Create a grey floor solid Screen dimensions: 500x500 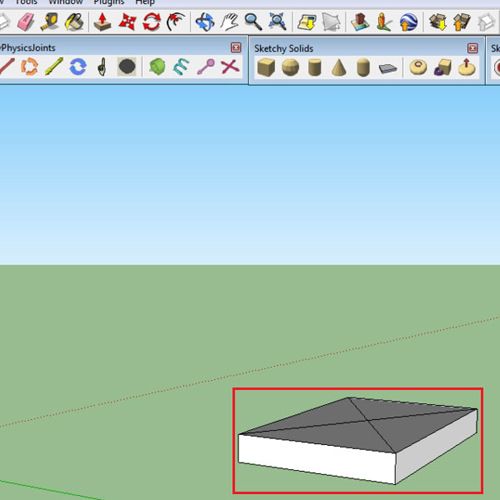point(388,68)
